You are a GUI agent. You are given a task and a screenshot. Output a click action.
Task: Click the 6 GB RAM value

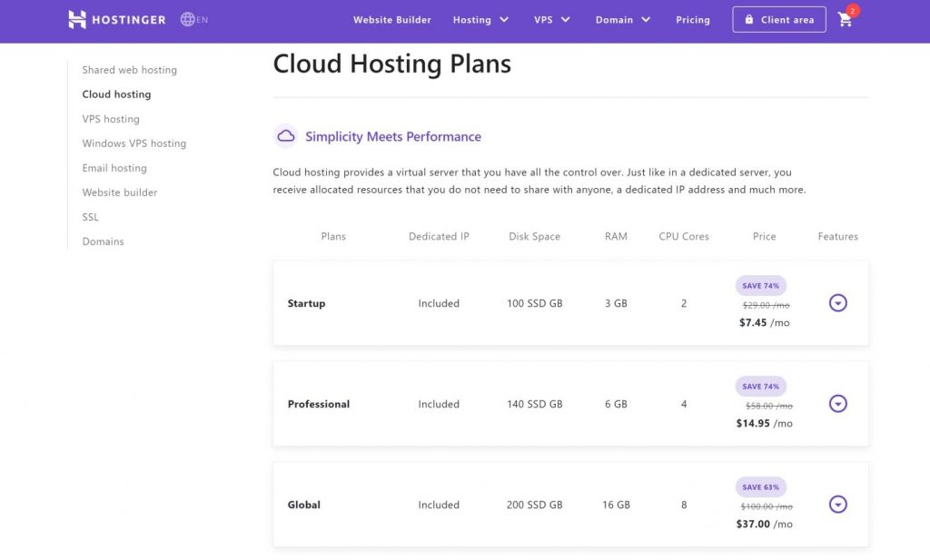point(616,404)
